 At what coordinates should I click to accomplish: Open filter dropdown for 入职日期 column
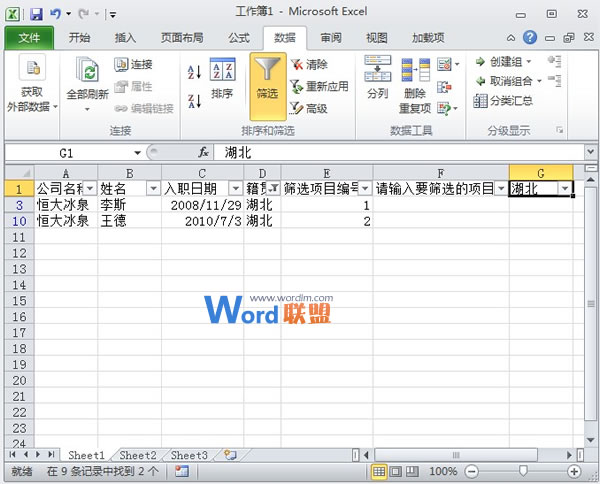pyautogui.click(x=236, y=188)
